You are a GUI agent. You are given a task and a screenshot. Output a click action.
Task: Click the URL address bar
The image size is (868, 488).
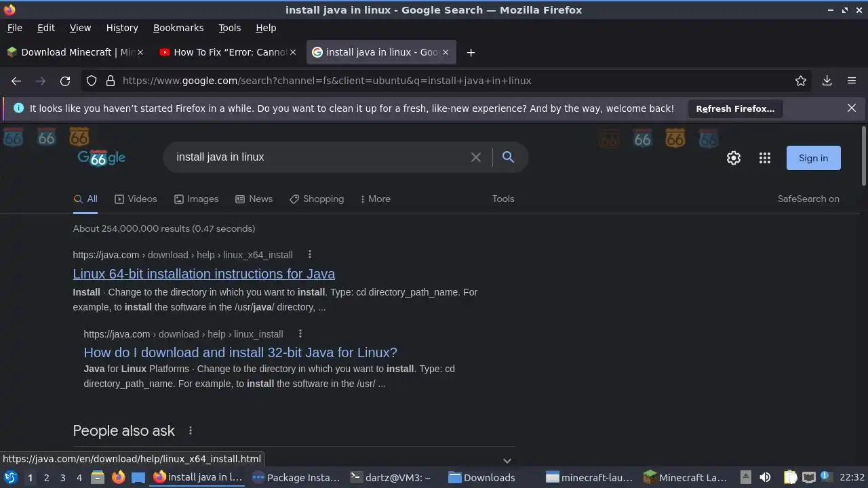[448, 81]
